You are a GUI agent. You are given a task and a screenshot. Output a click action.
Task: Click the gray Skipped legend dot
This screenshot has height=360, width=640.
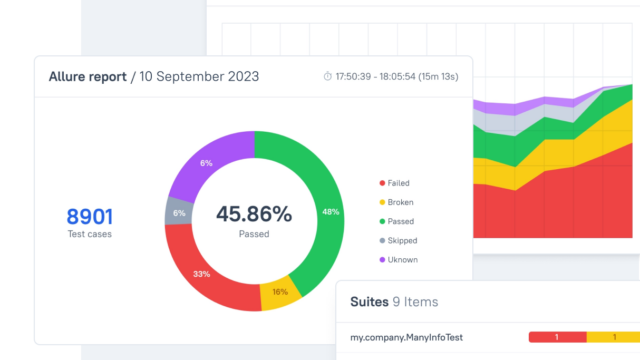[x=382, y=240]
